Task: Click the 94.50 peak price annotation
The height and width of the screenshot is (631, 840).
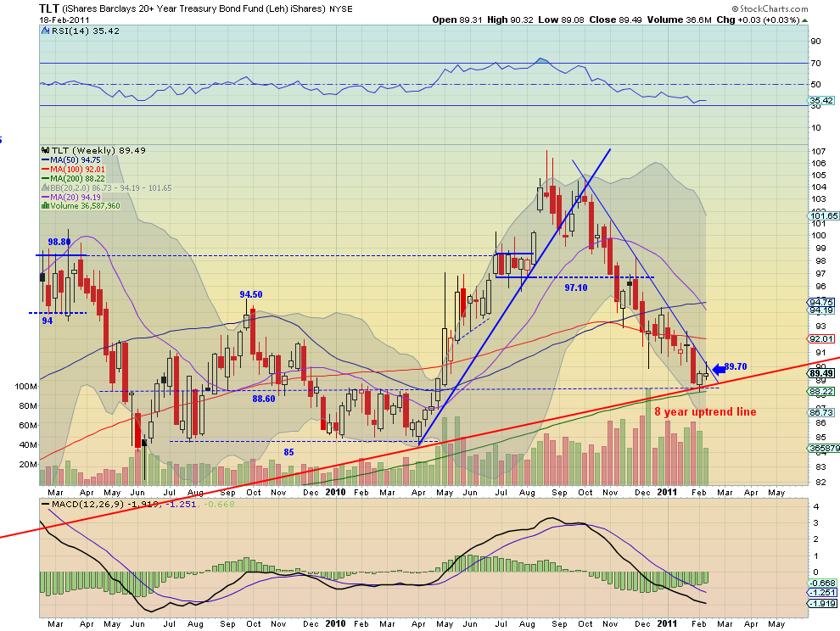Action: pyautogui.click(x=250, y=294)
